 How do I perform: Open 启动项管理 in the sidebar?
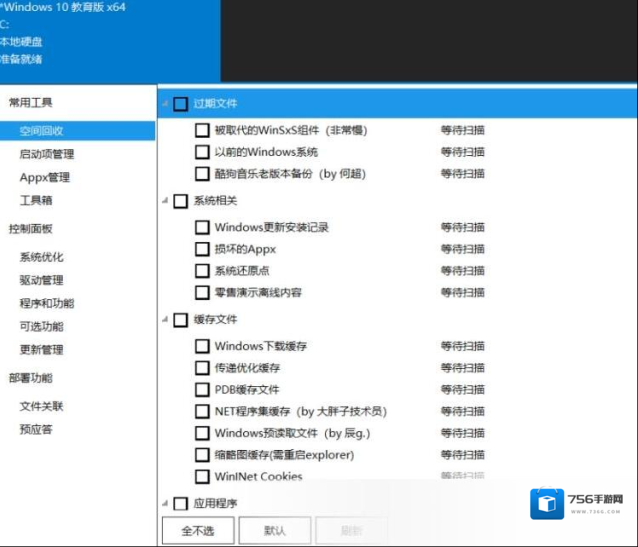coord(46,154)
